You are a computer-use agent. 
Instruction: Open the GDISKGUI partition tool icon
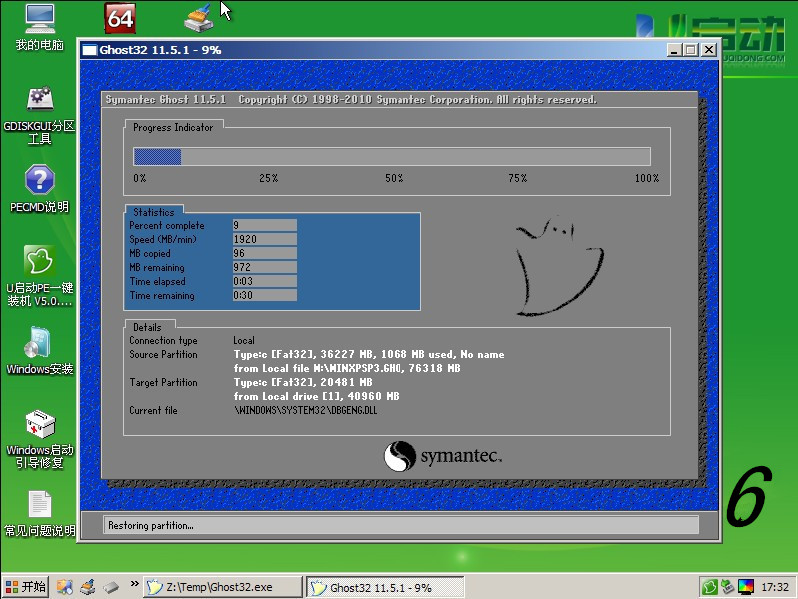click(39, 100)
